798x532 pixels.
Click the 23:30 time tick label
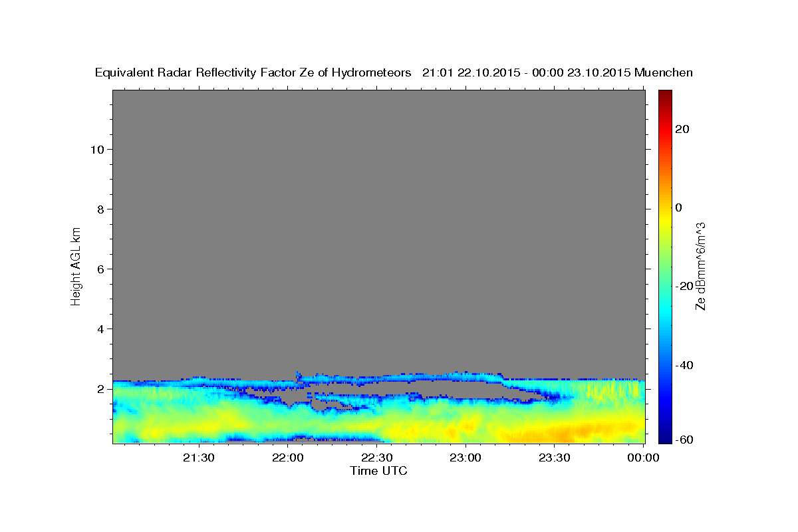pos(555,458)
